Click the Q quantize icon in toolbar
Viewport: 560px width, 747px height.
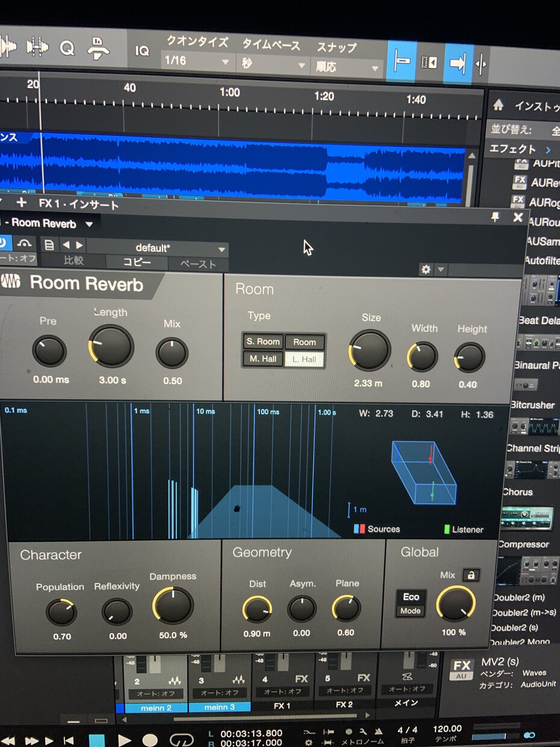pyautogui.click(x=67, y=48)
